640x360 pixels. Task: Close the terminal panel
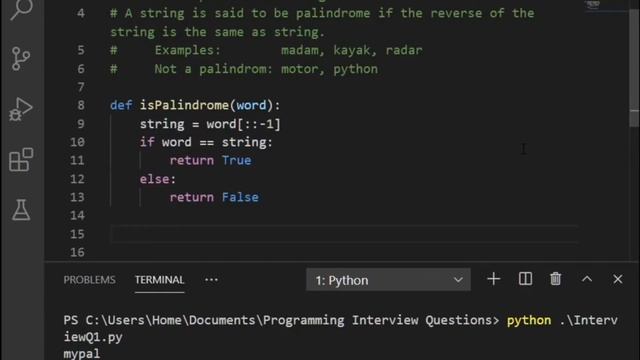click(618, 279)
